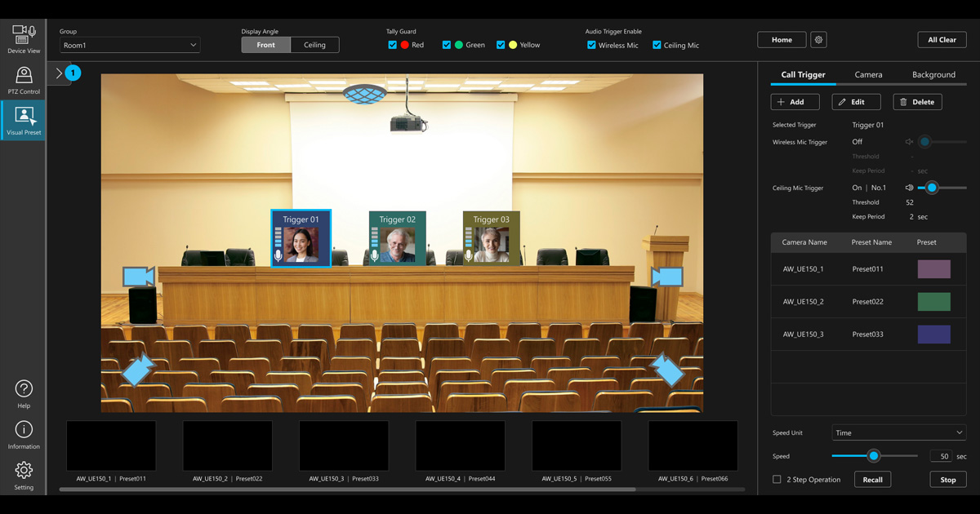The image size is (980, 514).
Task: Disable the Wireless Mic audio trigger
Action: pyautogui.click(x=590, y=46)
